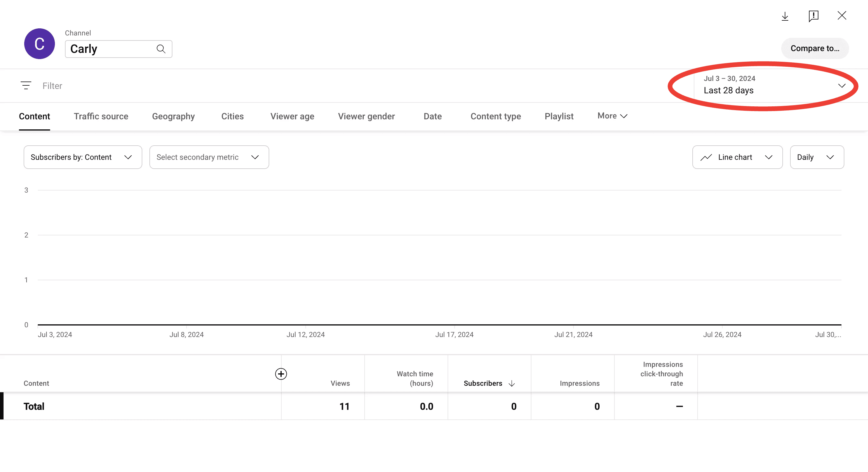
Task: Expand the Subscribers by: Content dropdown
Action: tap(83, 157)
